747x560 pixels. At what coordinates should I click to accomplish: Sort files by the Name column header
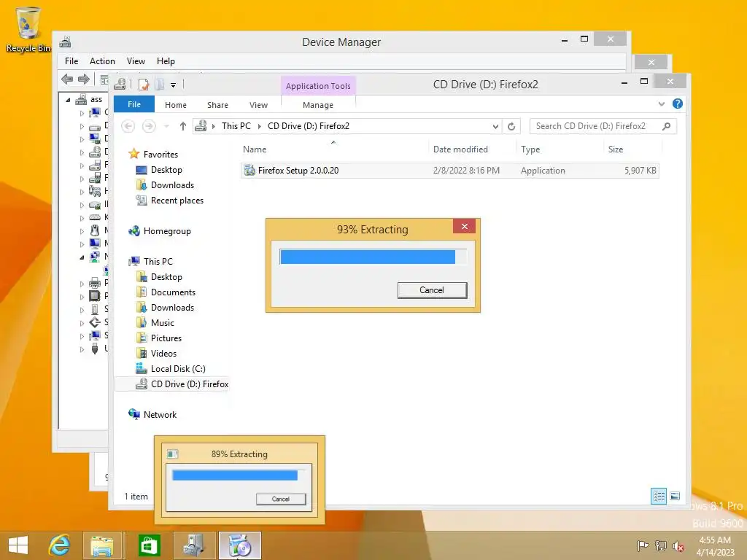333,149
